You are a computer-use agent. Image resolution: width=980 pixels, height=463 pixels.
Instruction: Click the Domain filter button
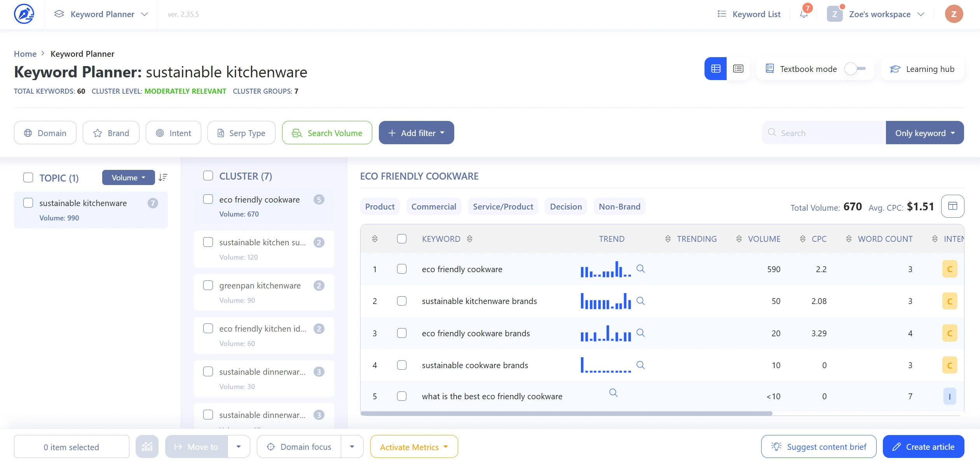click(45, 133)
